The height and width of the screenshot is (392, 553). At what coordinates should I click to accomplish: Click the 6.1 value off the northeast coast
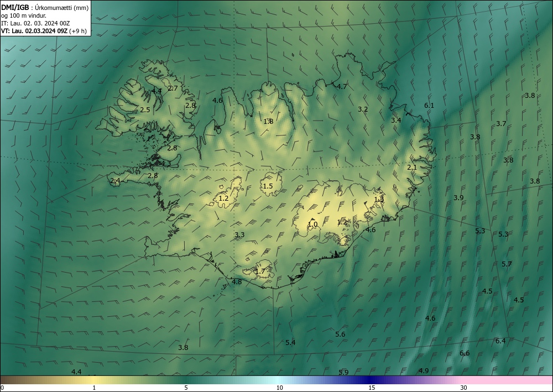tap(429, 106)
